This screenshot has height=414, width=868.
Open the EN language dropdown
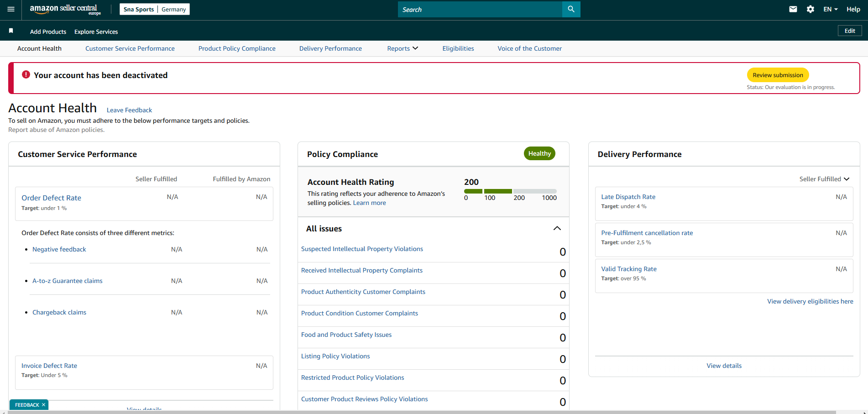[x=830, y=9]
